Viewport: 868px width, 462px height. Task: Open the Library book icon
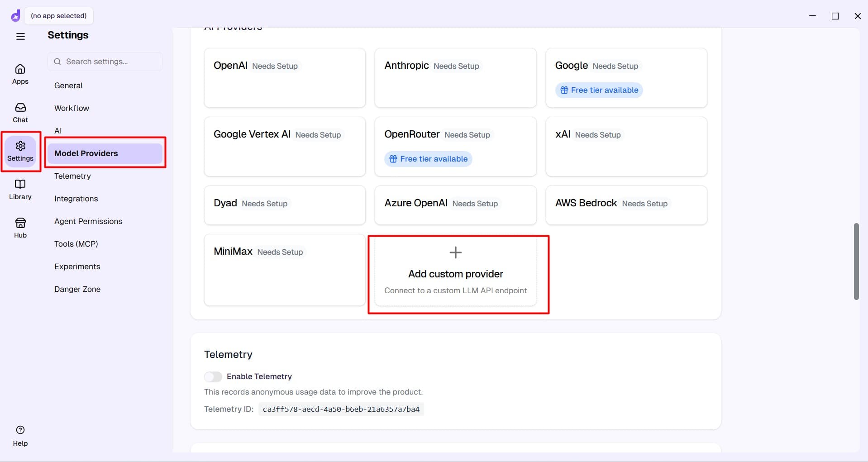pyautogui.click(x=20, y=184)
